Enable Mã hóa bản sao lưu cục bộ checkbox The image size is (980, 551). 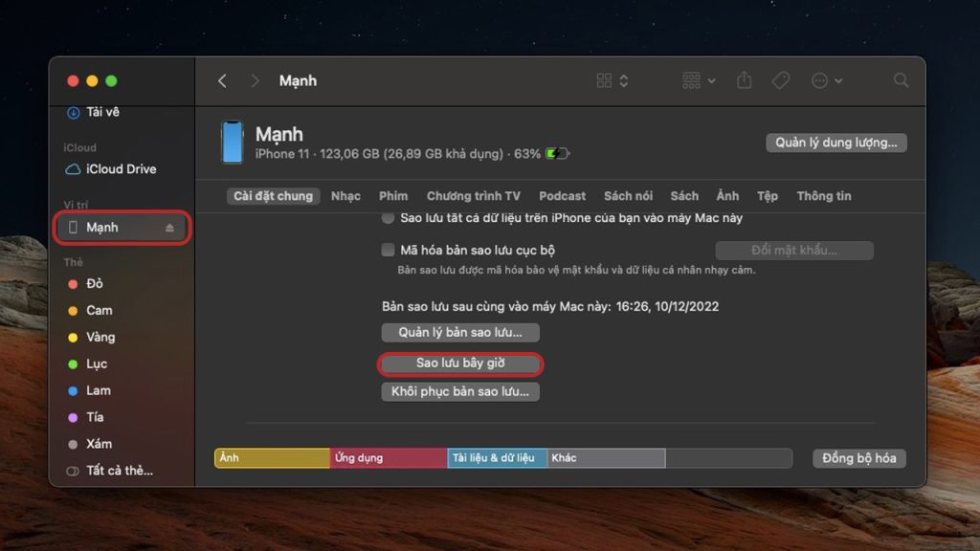click(x=388, y=251)
